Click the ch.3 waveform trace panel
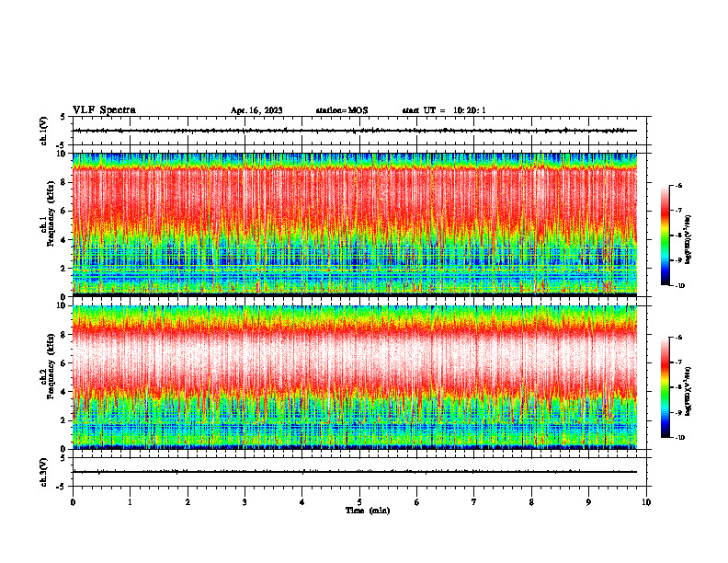 (x=361, y=472)
